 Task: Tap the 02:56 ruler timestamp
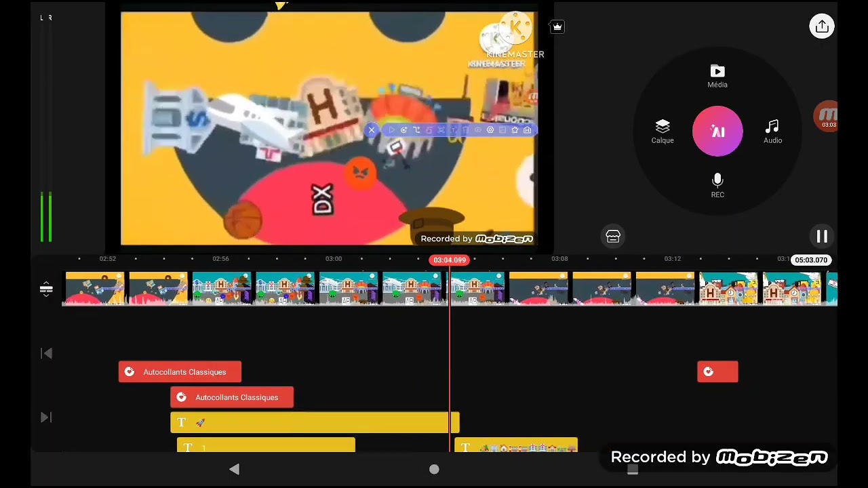220,259
